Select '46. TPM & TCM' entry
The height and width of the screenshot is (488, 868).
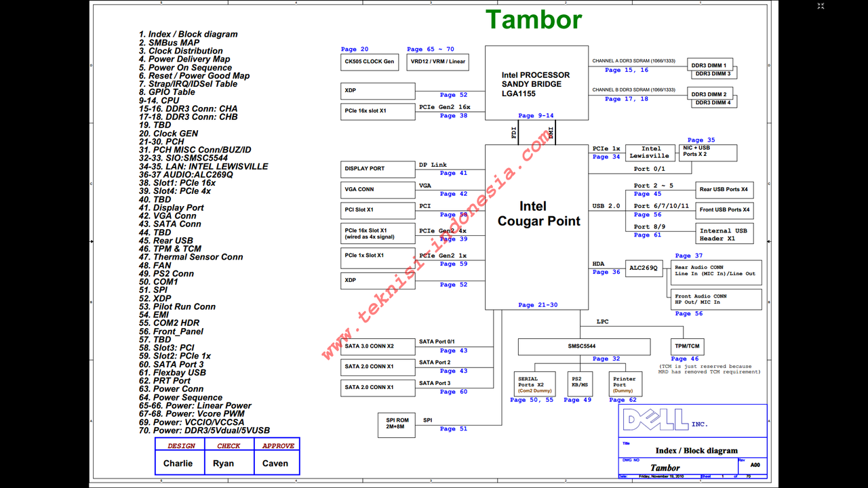(x=170, y=249)
